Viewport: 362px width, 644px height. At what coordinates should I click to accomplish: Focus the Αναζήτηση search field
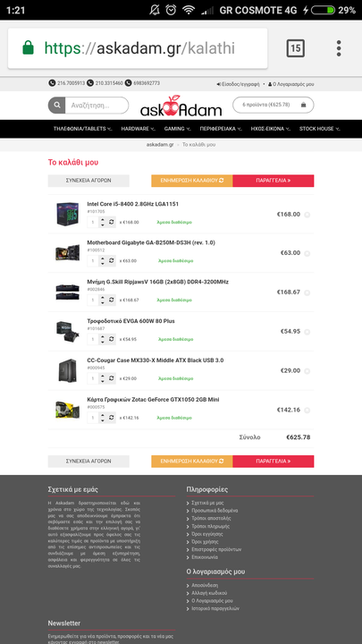click(97, 106)
